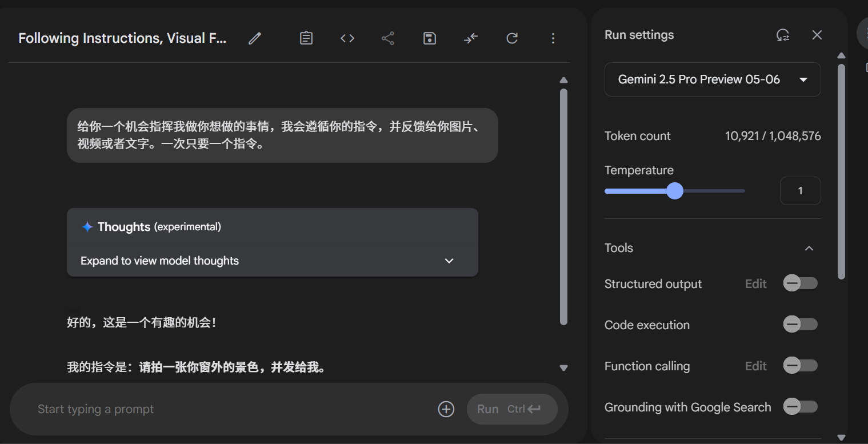Clear chat using the refresh icon
Viewport: 868px width, 444px height.
[x=512, y=38]
